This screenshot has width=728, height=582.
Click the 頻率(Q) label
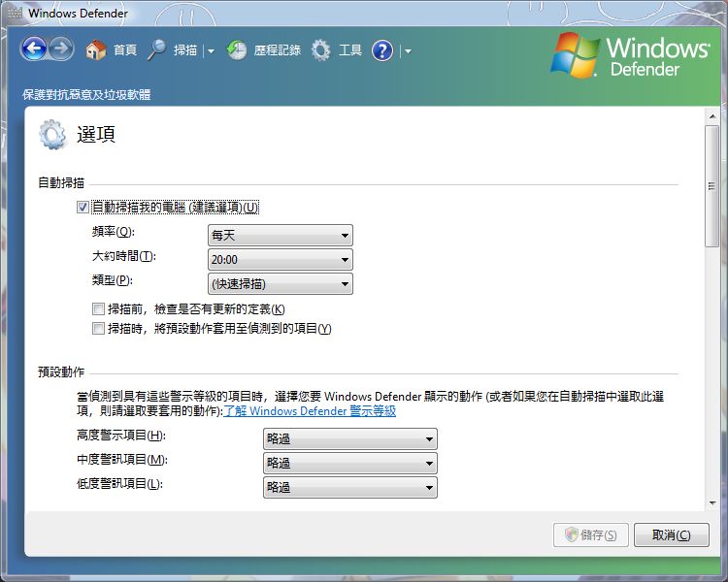click(114, 232)
